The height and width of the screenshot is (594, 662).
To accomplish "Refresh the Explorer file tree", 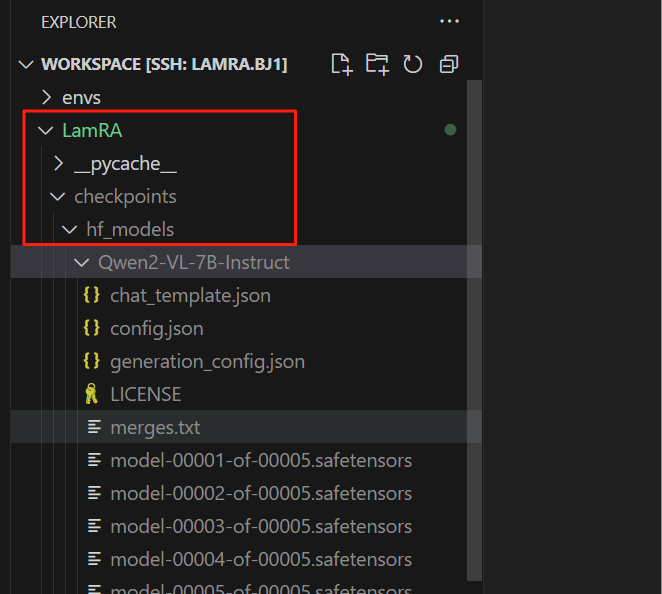I will click(412, 64).
